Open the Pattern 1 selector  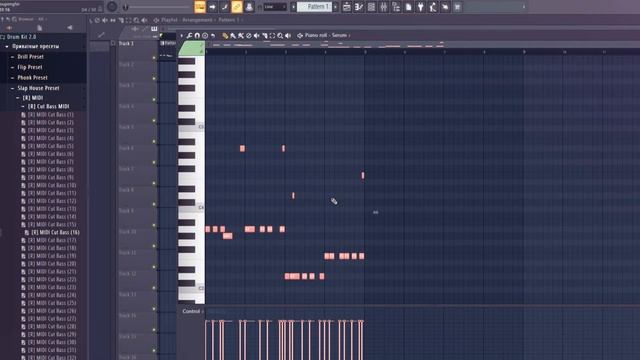click(x=314, y=7)
